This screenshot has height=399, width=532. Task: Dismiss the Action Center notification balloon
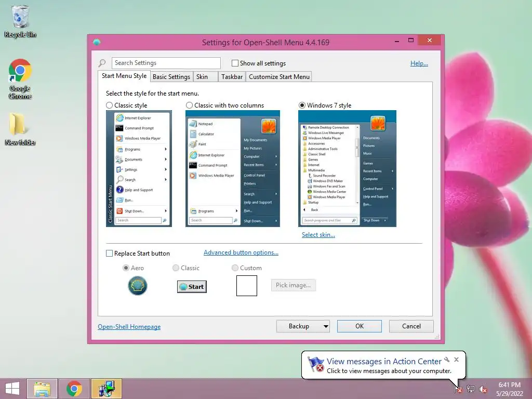(x=456, y=360)
